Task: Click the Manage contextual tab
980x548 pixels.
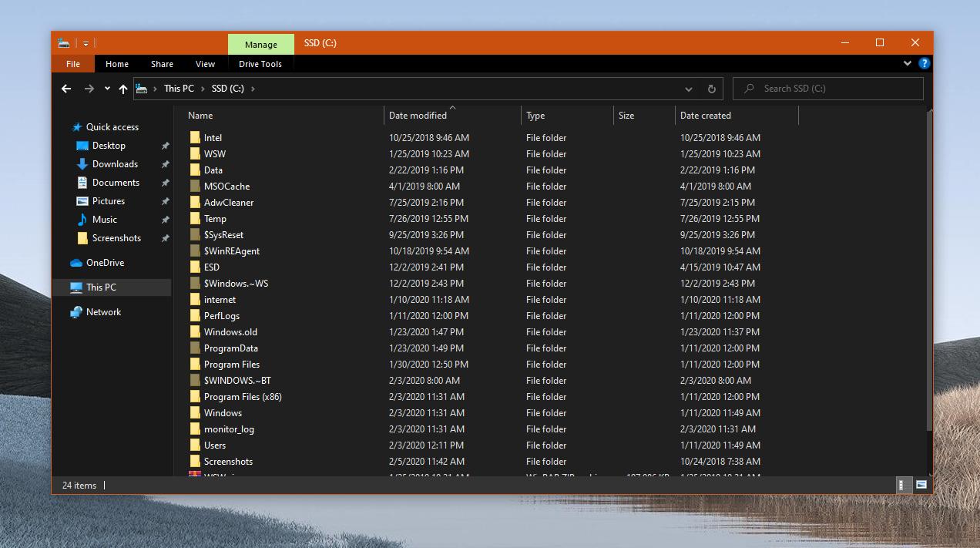Action: pos(261,44)
